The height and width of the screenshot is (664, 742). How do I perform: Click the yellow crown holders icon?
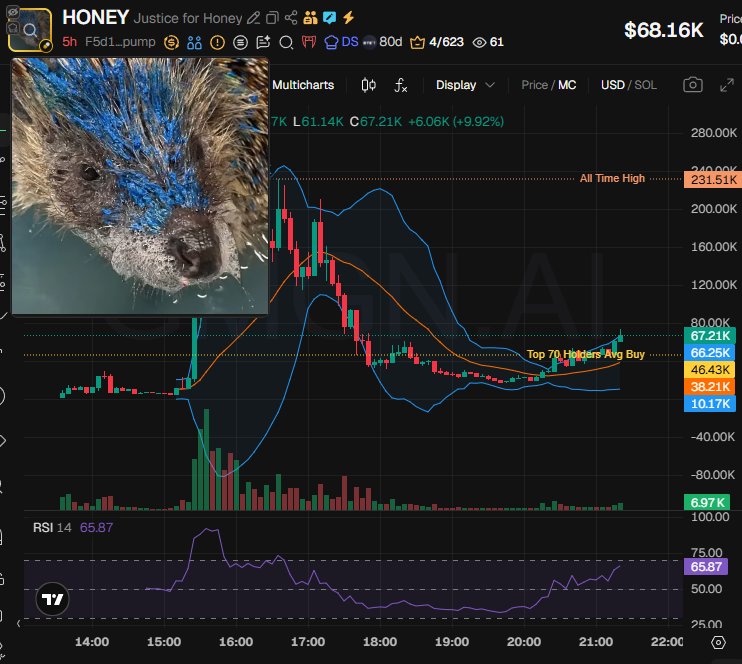(x=417, y=43)
